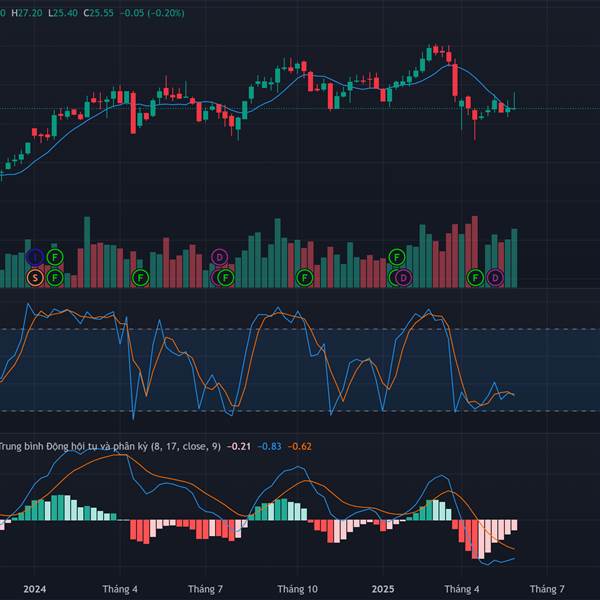
Task: Click the dark blue I event marker
Action: tap(35, 257)
